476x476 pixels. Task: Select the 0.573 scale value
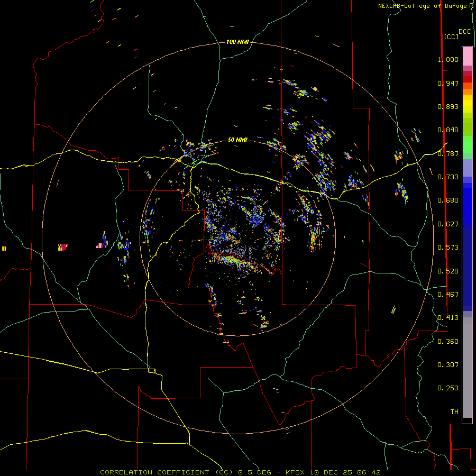coord(448,248)
